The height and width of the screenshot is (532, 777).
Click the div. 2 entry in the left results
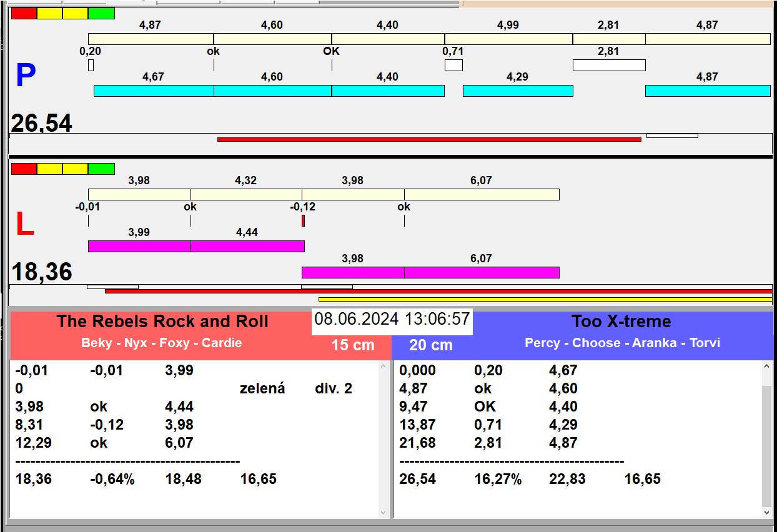pos(334,388)
